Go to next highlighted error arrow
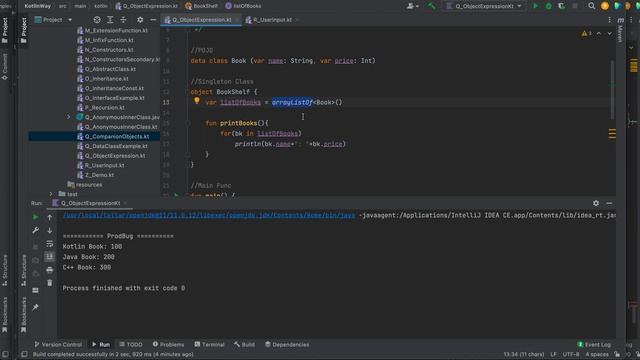Image resolution: width=640 pixels, height=360 pixels. [609, 33]
